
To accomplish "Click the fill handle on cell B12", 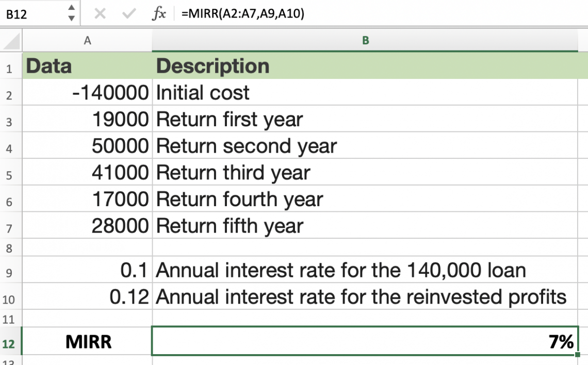I will [x=577, y=355].
